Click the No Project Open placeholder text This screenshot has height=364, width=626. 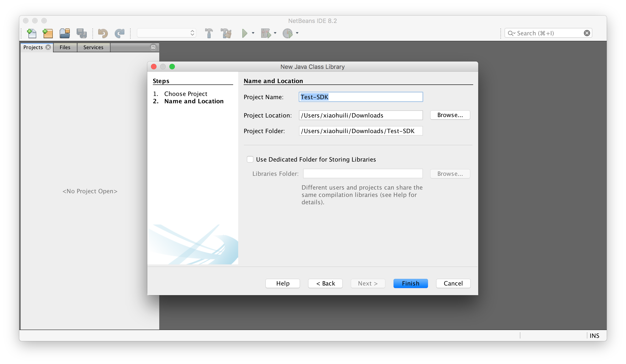90,191
